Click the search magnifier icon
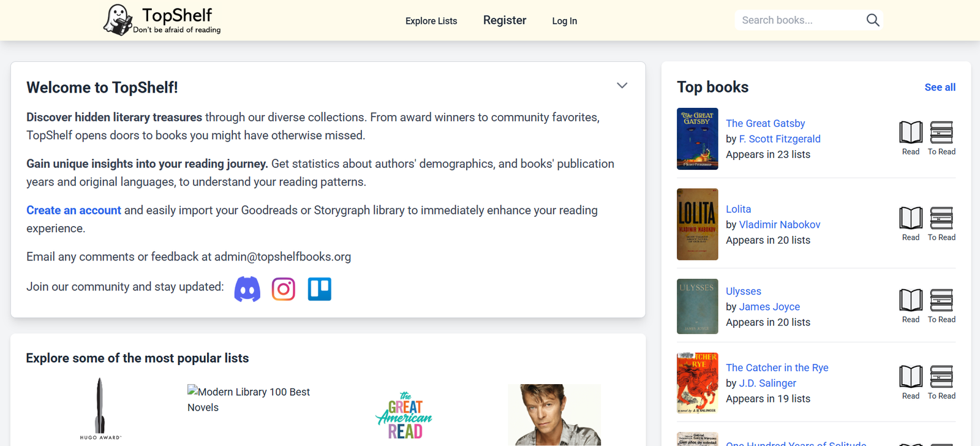This screenshot has height=446, width=980. [873, 20]
